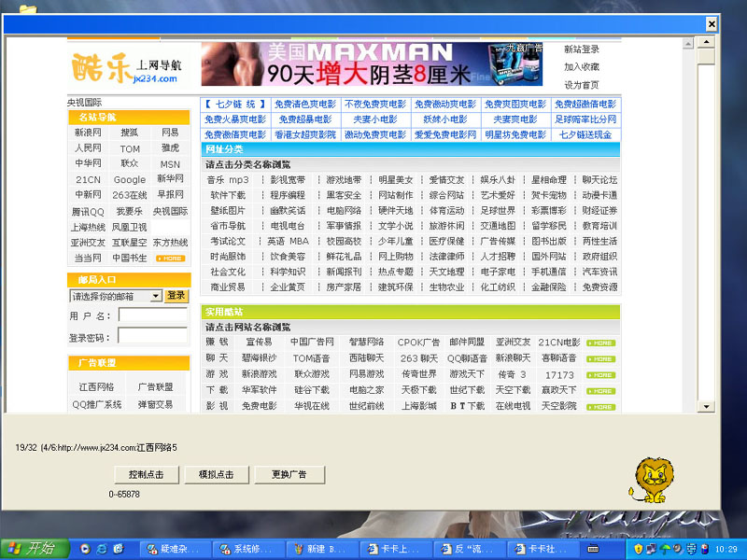Open the media player quick launch icon
The image size is (747, 560).
[x=85, y=549]
